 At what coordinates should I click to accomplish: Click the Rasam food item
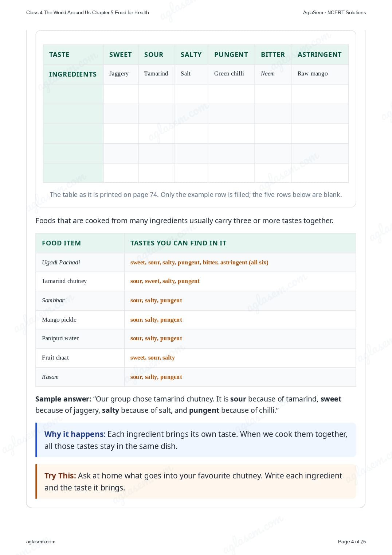coord(50,377)
